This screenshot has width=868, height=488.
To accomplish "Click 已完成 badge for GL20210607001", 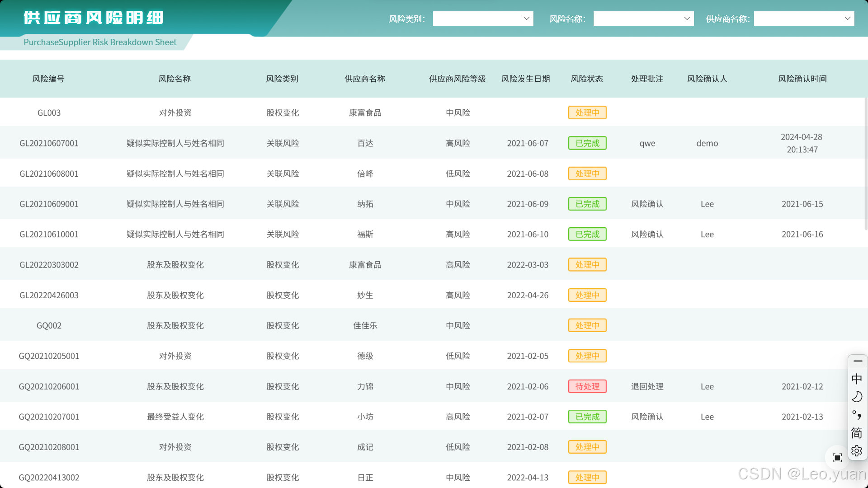I will (x=587, y=143).
